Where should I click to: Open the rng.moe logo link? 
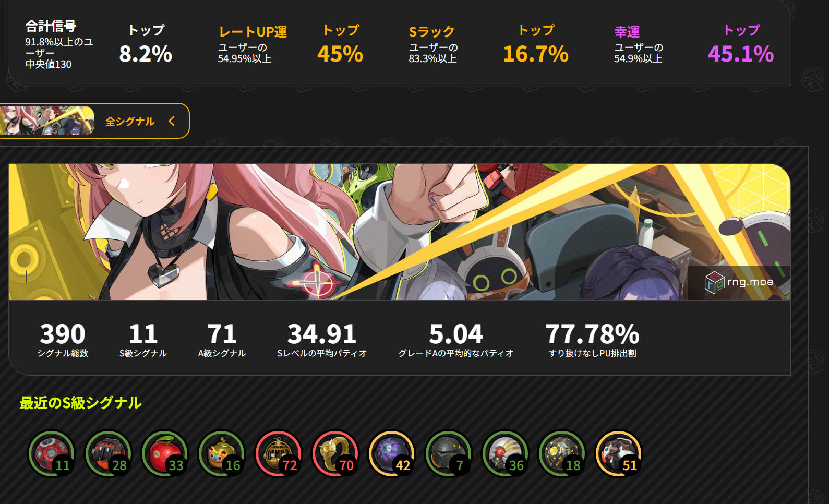739,282
